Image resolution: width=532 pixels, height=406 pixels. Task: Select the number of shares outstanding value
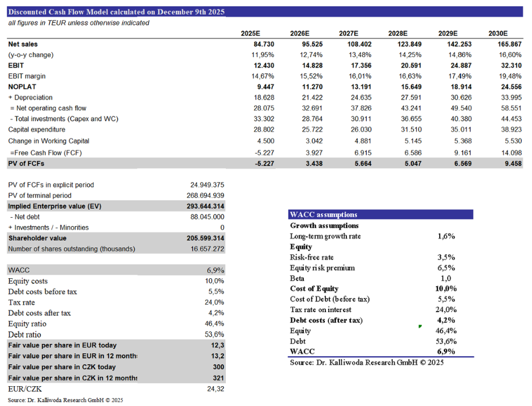click(208, 249)
